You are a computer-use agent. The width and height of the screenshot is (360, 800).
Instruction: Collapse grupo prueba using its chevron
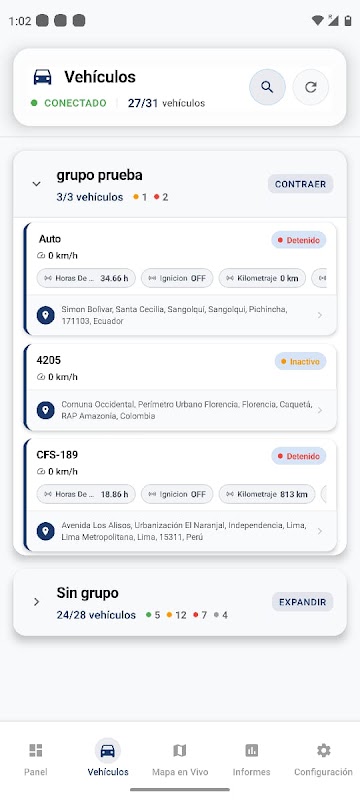point(36,184)
